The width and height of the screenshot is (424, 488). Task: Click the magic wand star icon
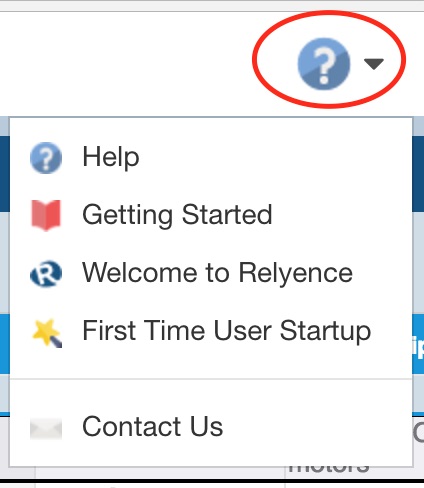click(x=47, y=333)
